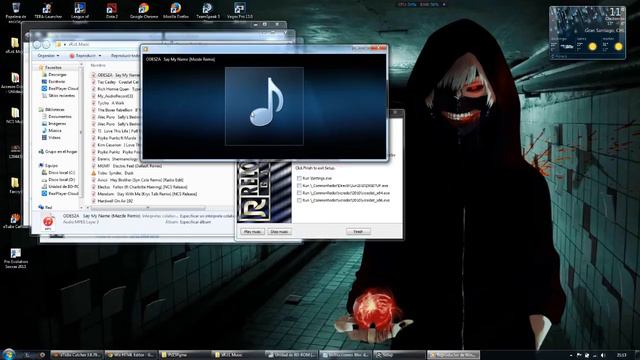640x360 pixels.
Task: Click the Explorer back navigation arrow
Action: (37, 44)
